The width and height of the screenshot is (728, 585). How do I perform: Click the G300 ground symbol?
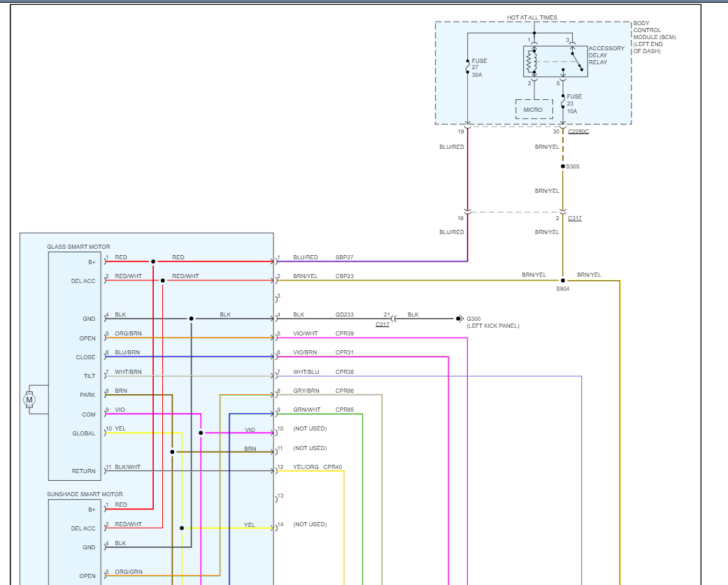pyautogui.click(x=460, y=319)
